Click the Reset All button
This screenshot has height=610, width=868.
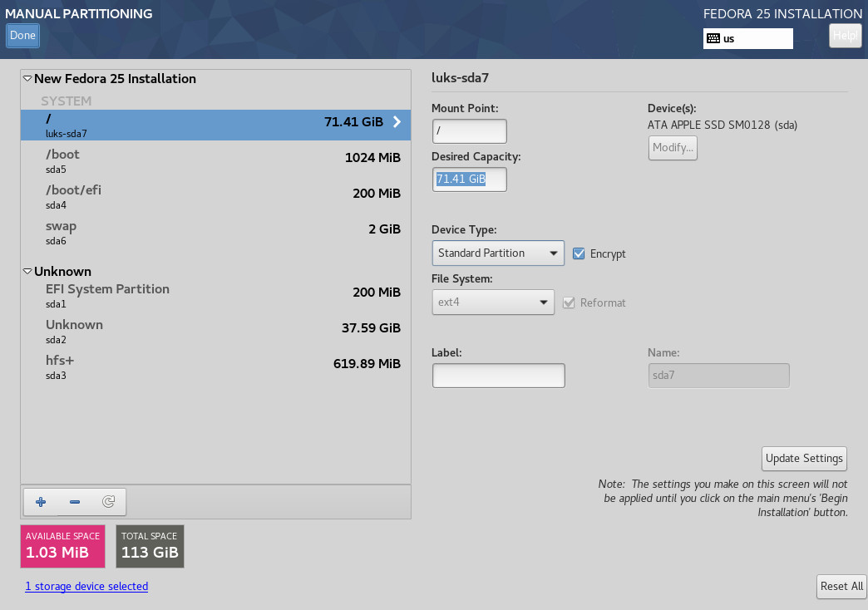coord(841,586)
